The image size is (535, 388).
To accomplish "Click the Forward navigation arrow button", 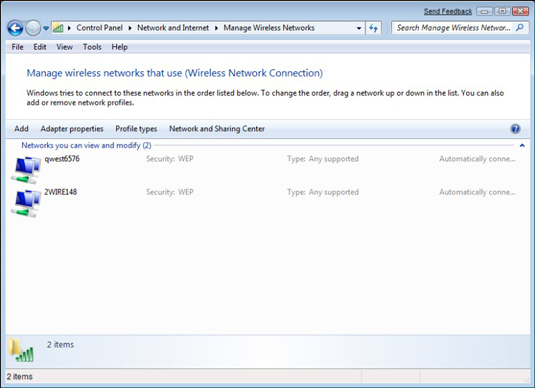I will pos(33,28).
